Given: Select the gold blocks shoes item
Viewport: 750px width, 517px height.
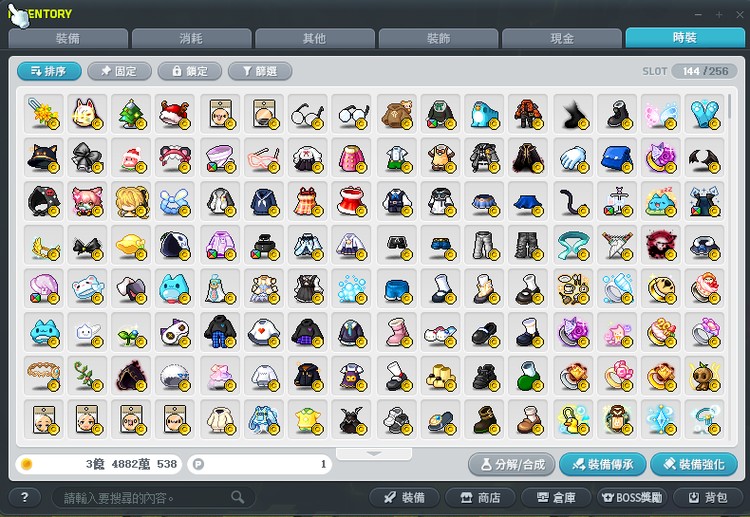Looking at the screenshot, I should 441,376.
